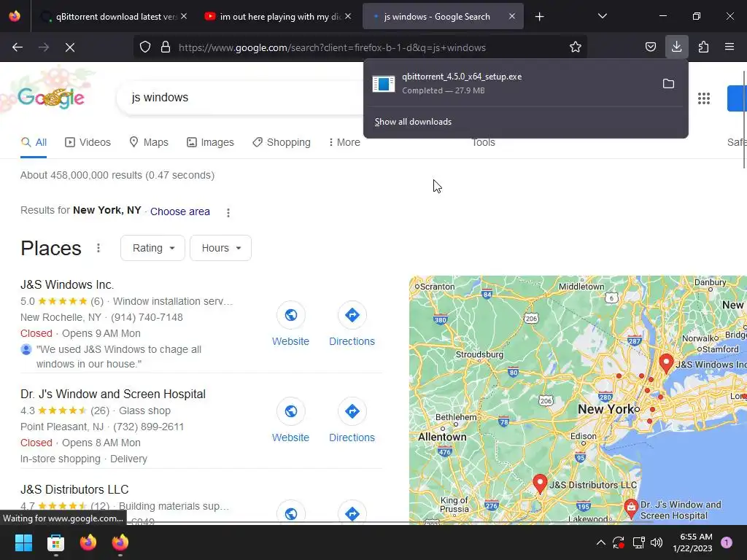Switch to Shopping results tab
The width and height of the screenshot is (747, 560).
pyautogui.click(x=282, y=142)
